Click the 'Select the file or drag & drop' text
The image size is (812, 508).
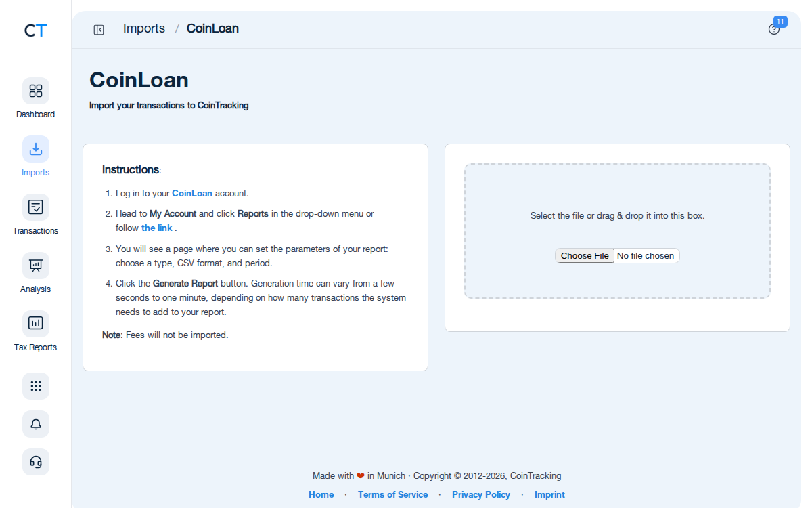click(617, 215)
